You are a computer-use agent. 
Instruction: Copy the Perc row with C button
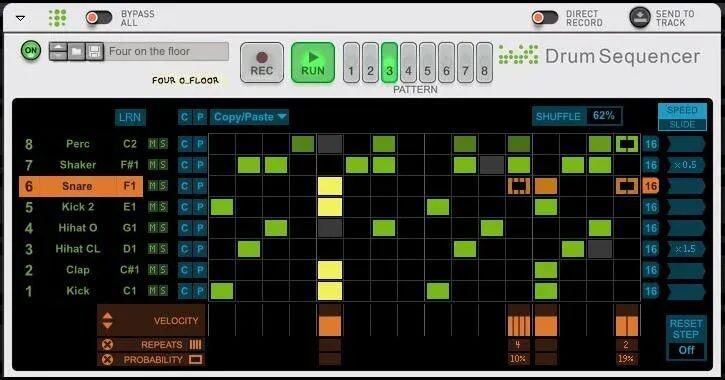coord(184,144)
